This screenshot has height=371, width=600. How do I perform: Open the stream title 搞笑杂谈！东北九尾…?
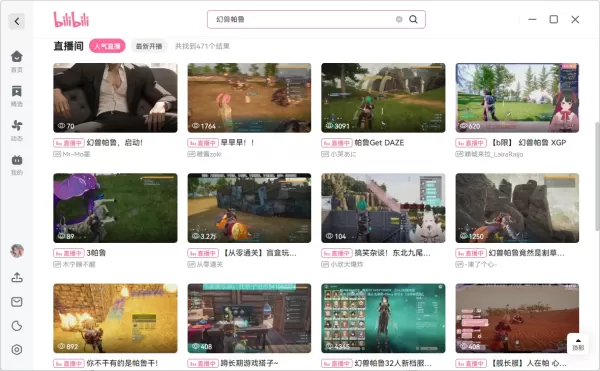(x=393, y=253)
